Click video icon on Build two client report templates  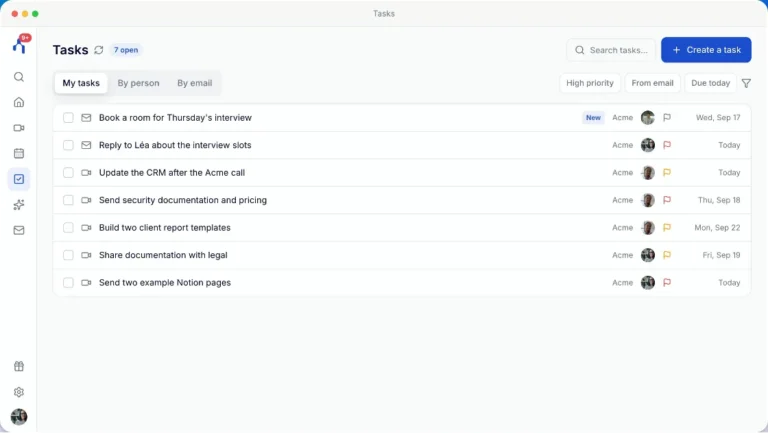pyautogui.click(x=86, y=227)
